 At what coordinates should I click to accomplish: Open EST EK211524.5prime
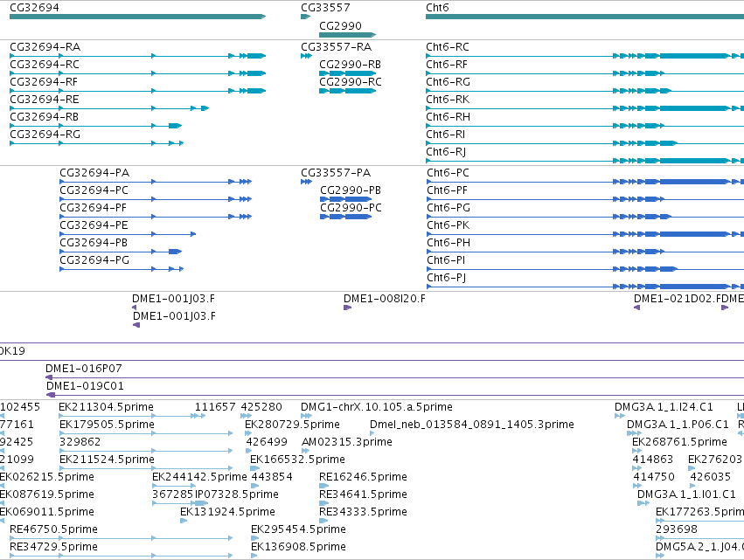coord(146,468)
